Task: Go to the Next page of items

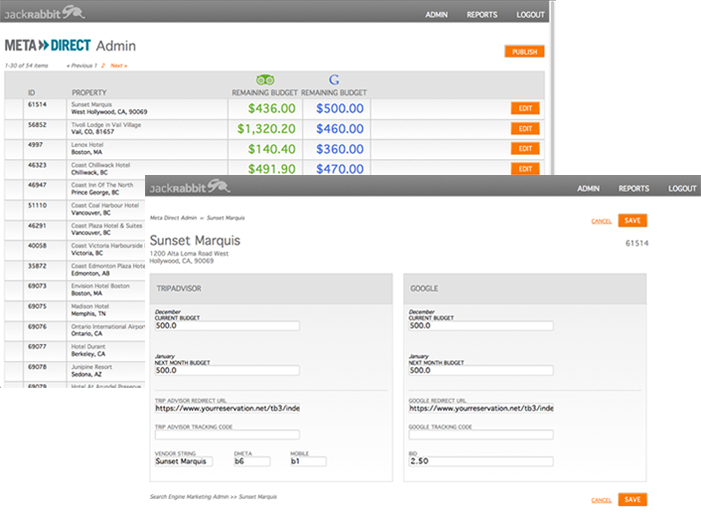Action: pyautogui.click(x=119, y=66)
